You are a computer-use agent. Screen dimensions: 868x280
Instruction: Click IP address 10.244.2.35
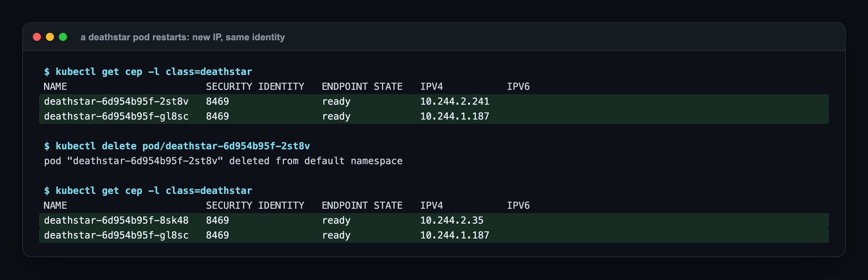coord(452,220)
